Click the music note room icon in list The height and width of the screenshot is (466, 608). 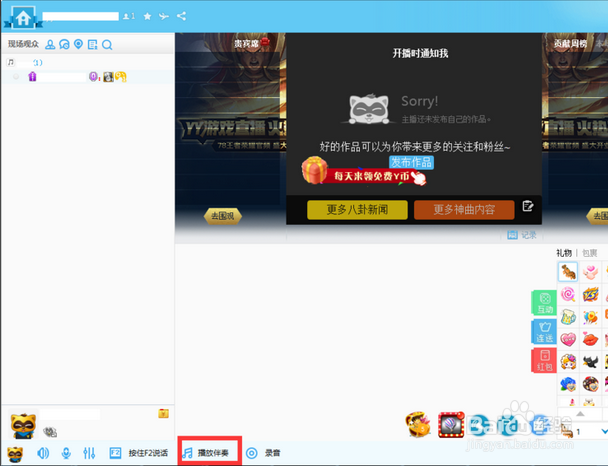point(11,62)
